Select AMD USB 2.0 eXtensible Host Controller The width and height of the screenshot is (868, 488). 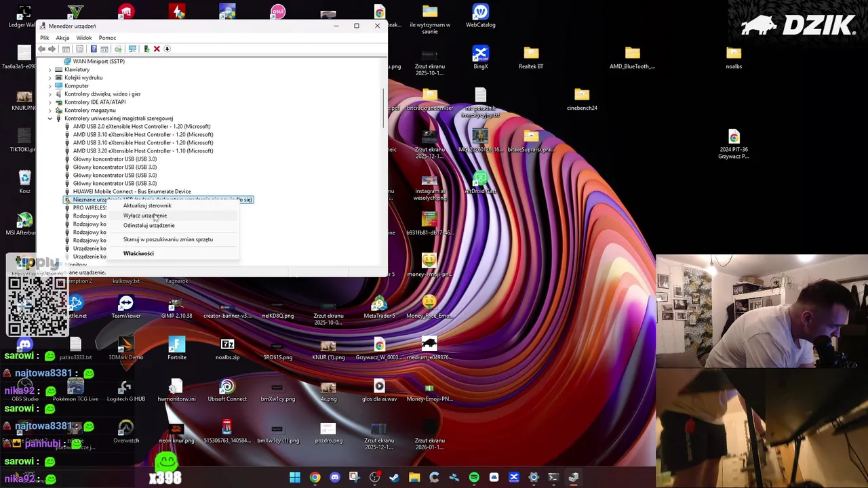(x=142, y=127)
